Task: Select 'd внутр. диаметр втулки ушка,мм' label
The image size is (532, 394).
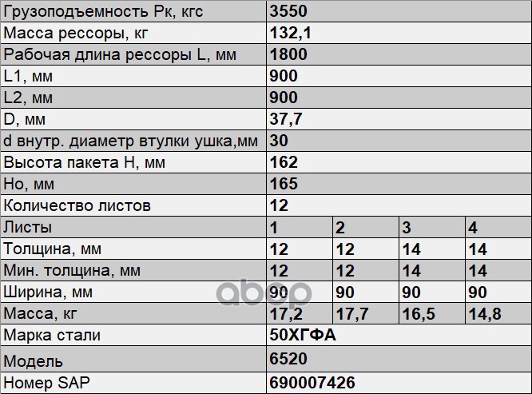Action: pyautogui.click(x=131, y=141)
